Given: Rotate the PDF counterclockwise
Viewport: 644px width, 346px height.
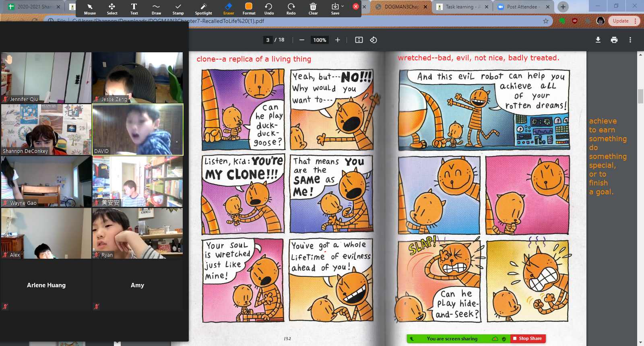Looking at the screenshot, I should (x=374, y=40).
